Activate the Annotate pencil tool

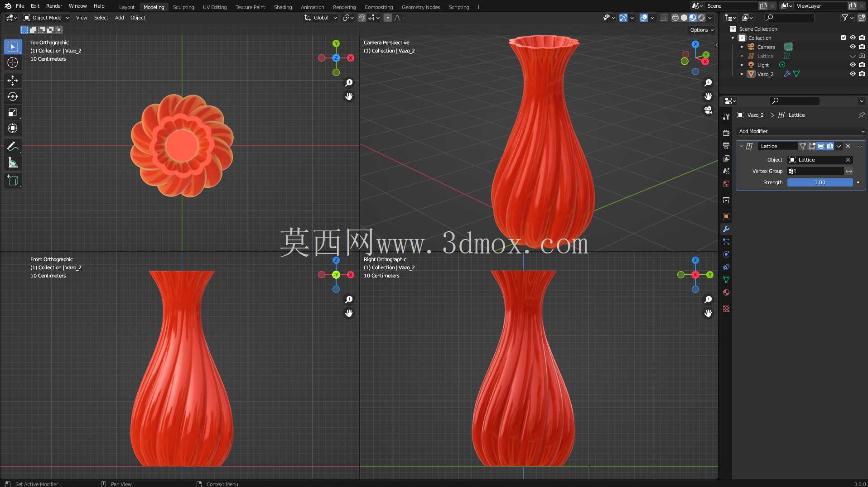(x=13, y=146)
